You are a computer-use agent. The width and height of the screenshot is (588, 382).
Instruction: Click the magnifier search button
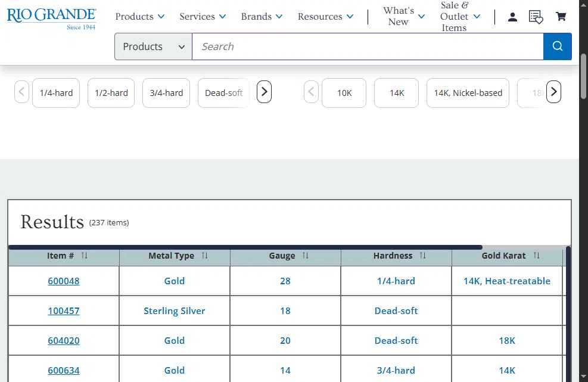tap(558, 46)
